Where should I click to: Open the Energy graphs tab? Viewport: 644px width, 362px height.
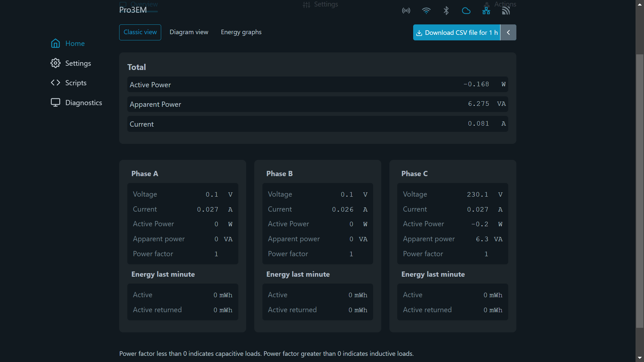click(x=241, y=32)
